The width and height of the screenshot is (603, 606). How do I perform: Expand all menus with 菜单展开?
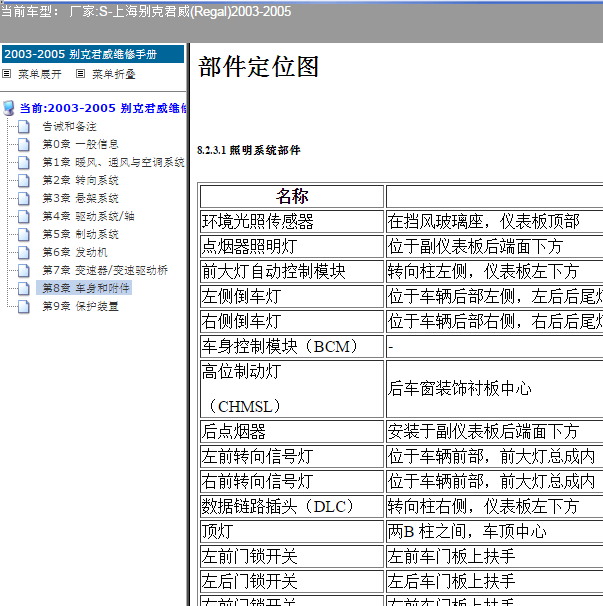coord(40,74)
